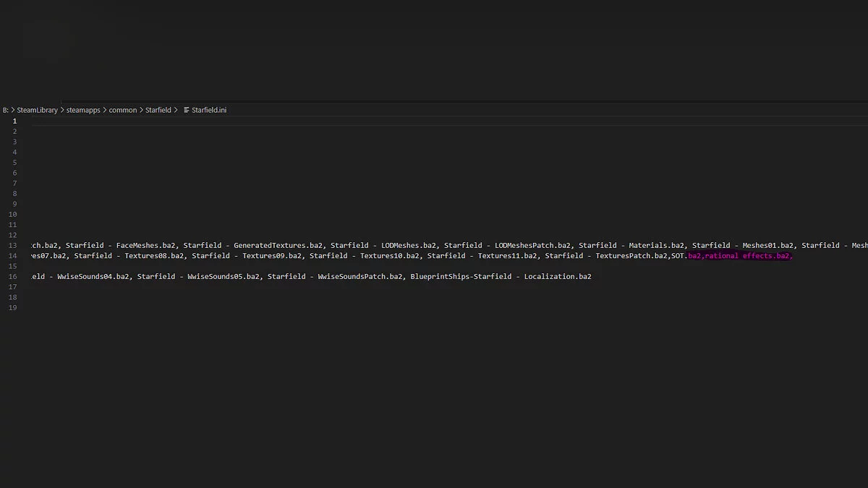Click 'BlueprintShips-Starfield' text on line 16
868x488 pixels.
point(461,277)
